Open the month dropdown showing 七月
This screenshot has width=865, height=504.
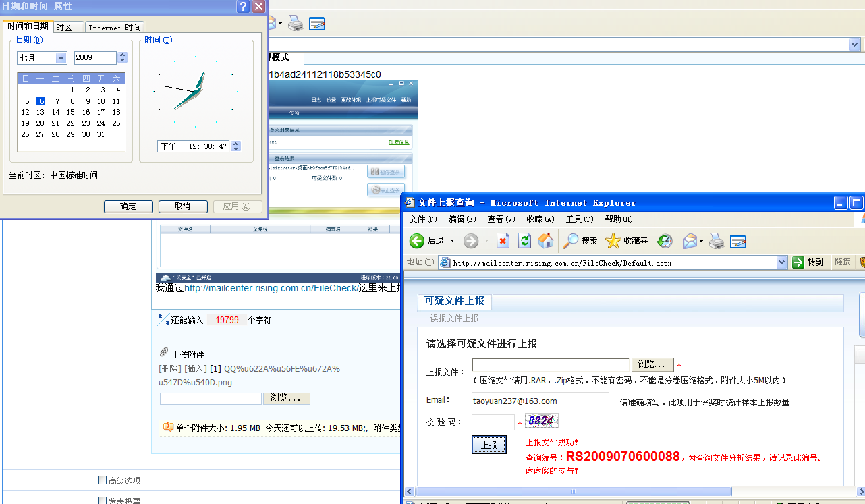click(61, 58)
